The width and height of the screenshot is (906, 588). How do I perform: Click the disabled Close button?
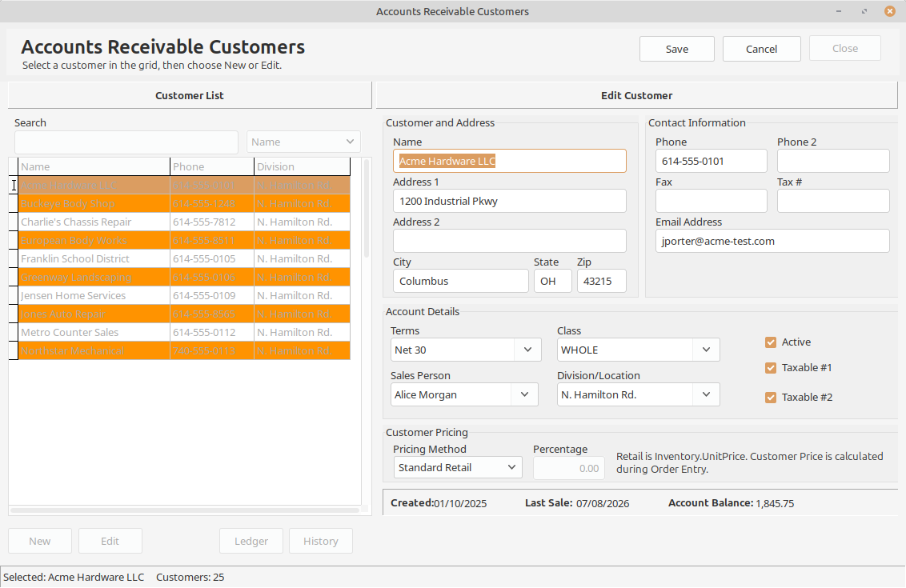844,49
